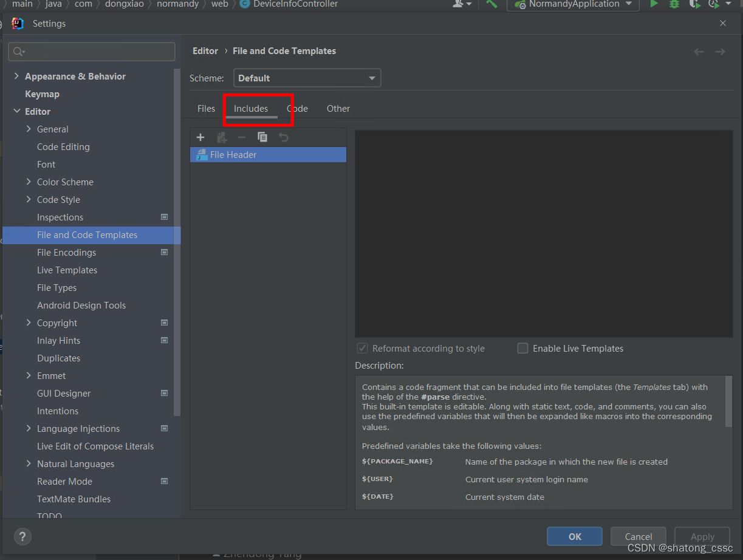
Task: Open TextMate Bundles settings
Action: tap(74, 499)
